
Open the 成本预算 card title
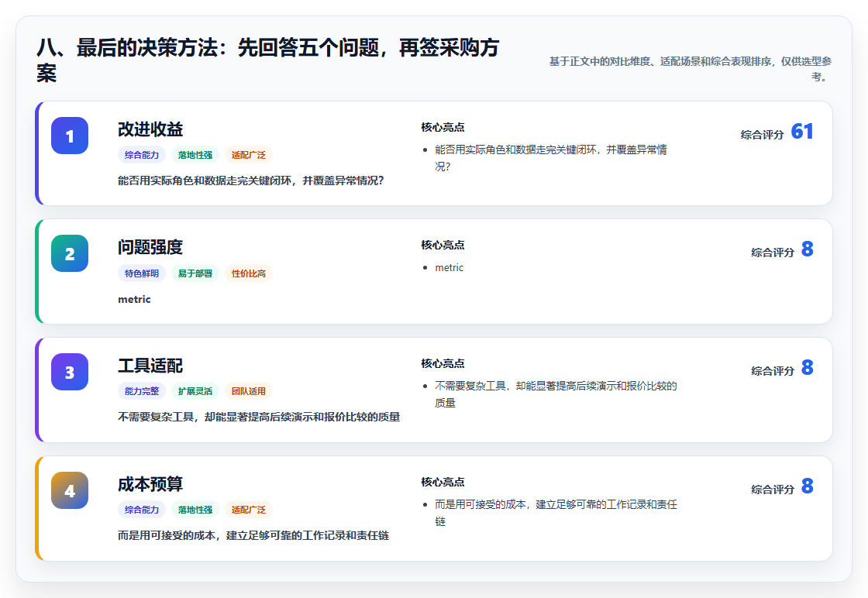tap(150, 484)
